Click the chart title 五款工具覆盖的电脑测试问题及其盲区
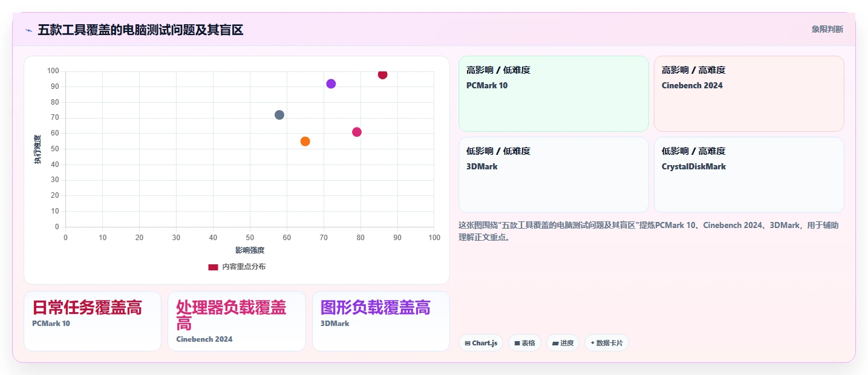 point(140,30)
